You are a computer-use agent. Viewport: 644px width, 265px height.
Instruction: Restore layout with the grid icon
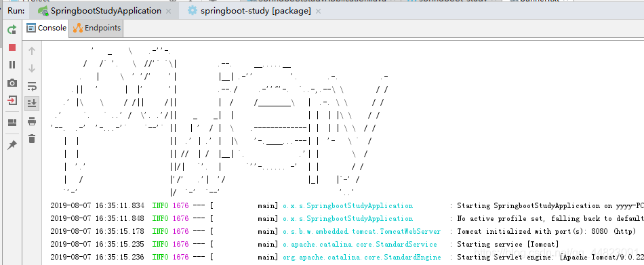(x=12, y=123)
